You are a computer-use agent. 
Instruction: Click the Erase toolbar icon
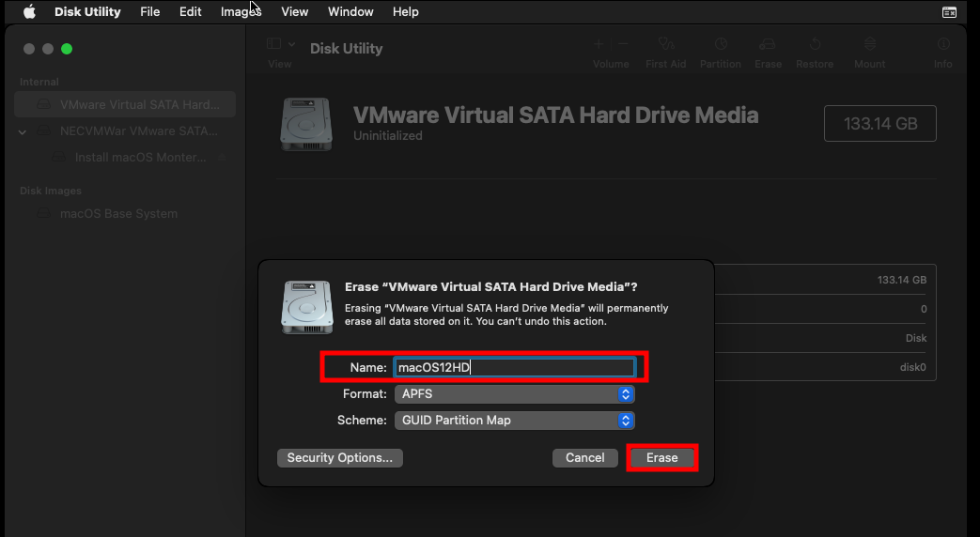[768, 44]
